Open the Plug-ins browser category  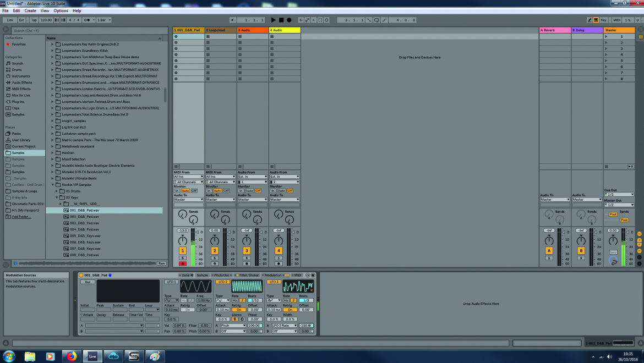tap(18, 102)
